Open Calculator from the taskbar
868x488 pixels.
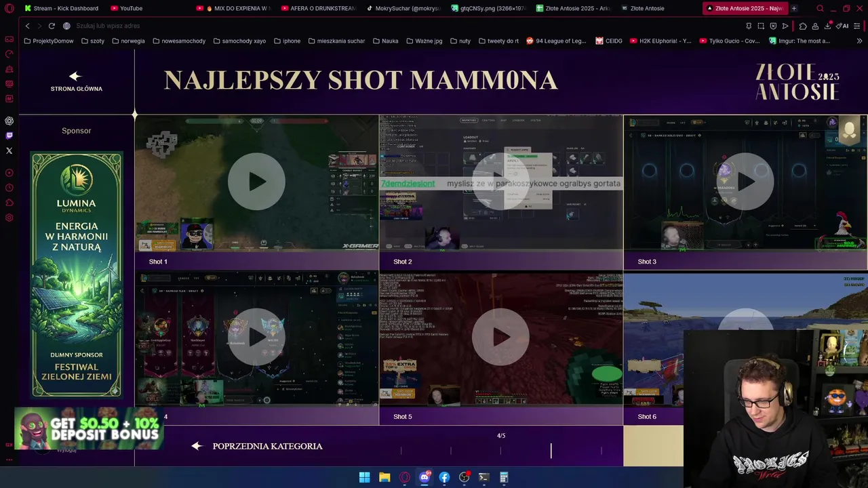coord(504,477)
